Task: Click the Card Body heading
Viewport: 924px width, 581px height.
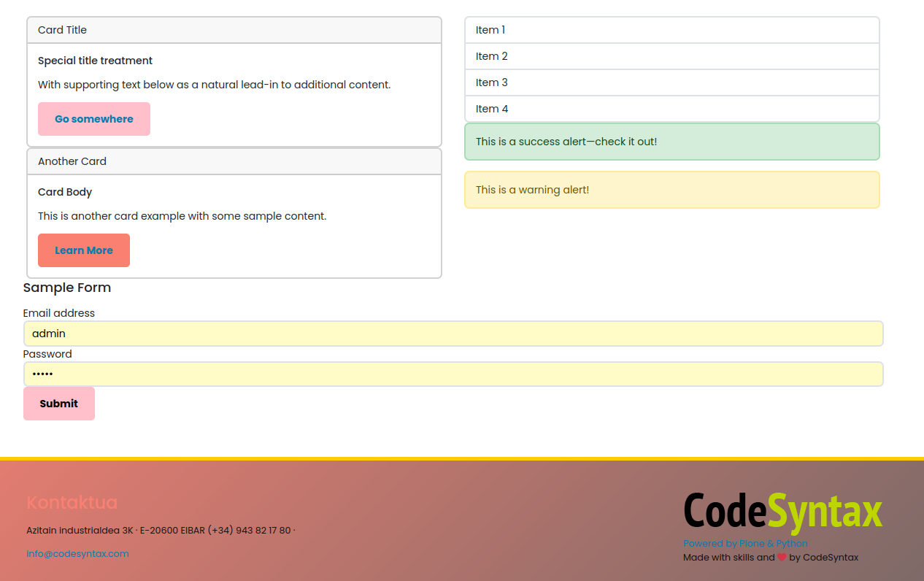Action: (x=65, y=192)
